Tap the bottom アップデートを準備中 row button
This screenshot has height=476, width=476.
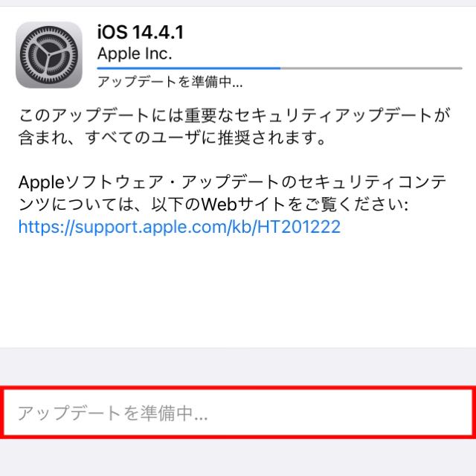coord(238,413)
